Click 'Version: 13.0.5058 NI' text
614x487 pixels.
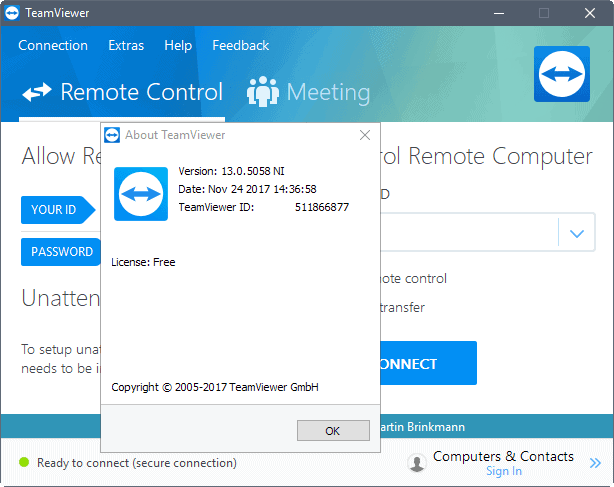(231, 171)
